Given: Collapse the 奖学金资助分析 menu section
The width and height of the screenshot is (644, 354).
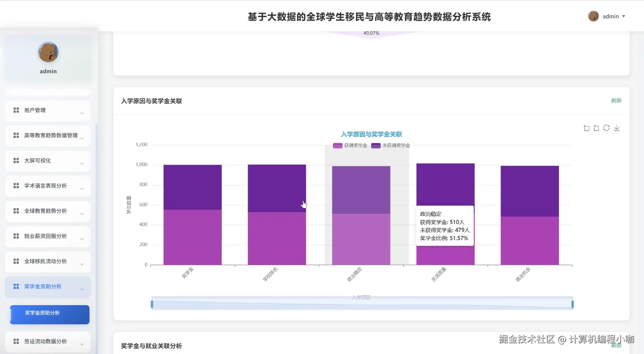Looking at the screenshot, I should click(x=47, y=286).
